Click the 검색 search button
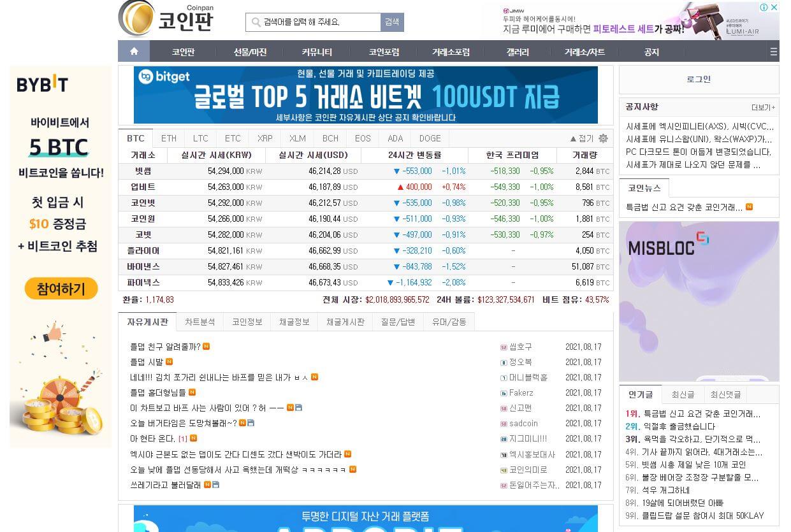This screenshot has width=791, height=532. [392, 22]
